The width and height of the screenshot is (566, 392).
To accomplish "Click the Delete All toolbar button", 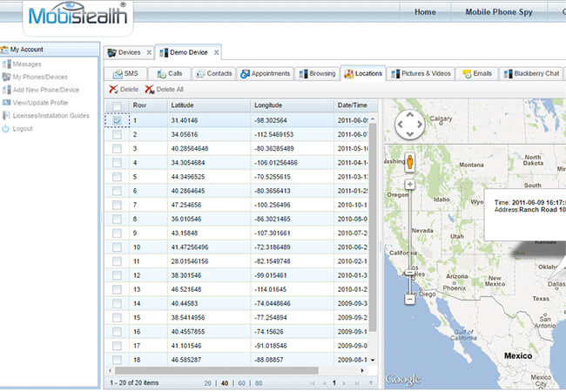I will [x=165, y=90].
